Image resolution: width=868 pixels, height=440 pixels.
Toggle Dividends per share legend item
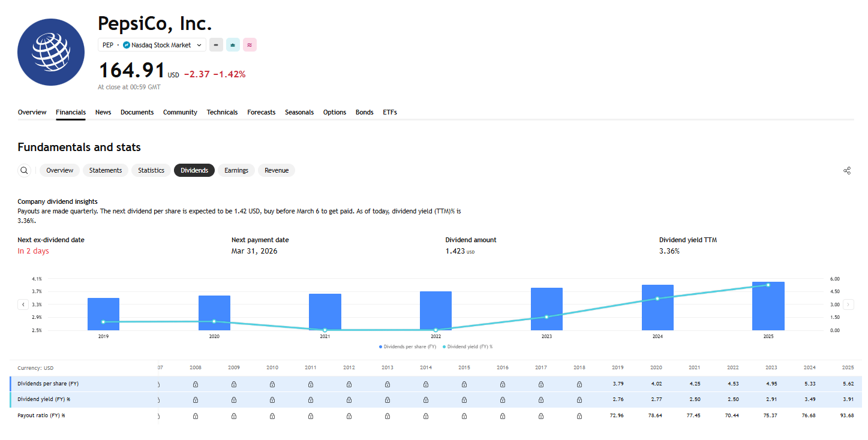click(x=407, y=346)
